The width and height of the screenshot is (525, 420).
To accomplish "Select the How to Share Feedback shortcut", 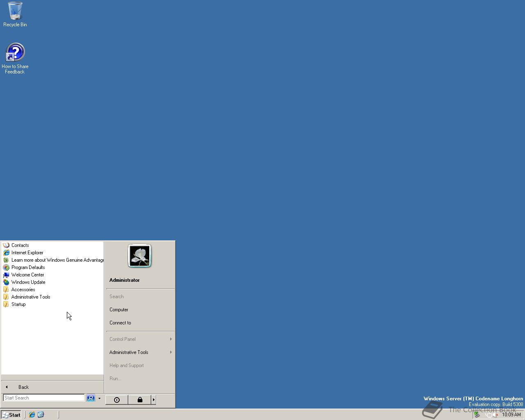I will click(15, 59).
